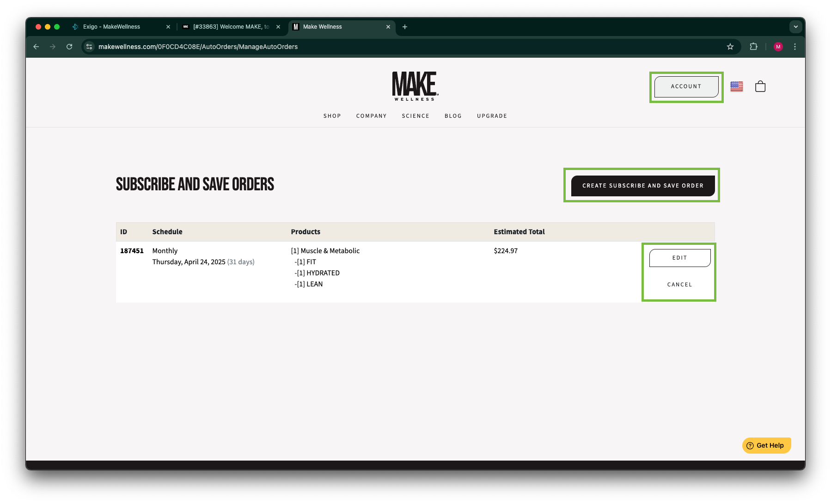This screenshot has width=831, height=504.
Task: Click the Estimated Total column header
Action: pos(519,232)
